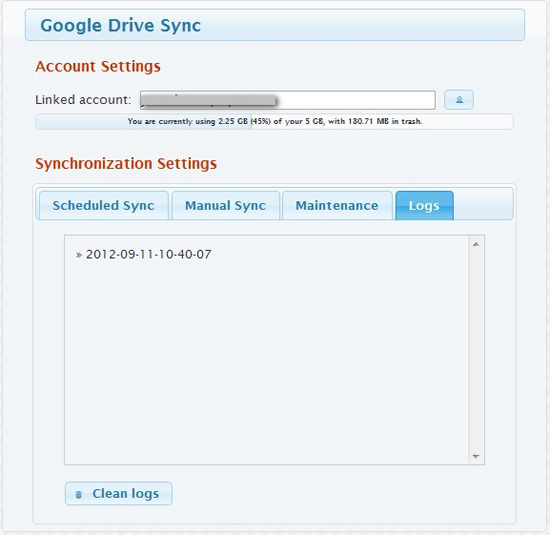Click the trash icon on Clean logs
550x535 pixels.
pos(79,494)
